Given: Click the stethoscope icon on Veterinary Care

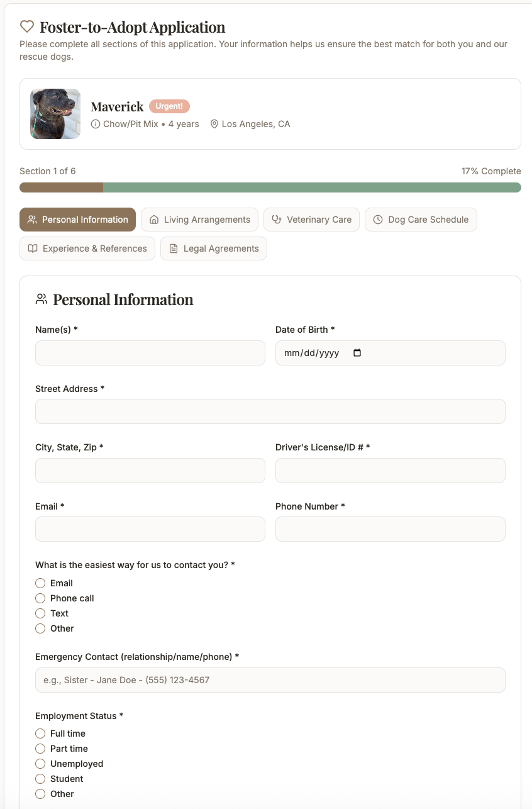Looking at the screenshot, I should coord(277,220).
